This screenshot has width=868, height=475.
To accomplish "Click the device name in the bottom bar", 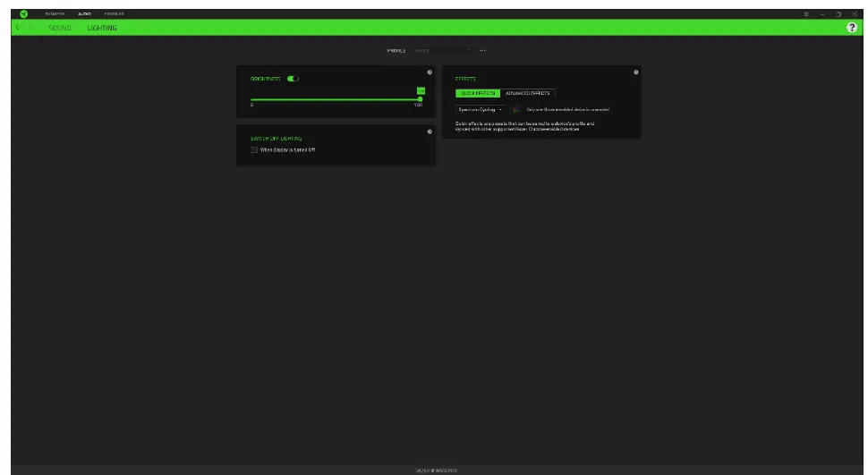I will pyautogui.click(x=436, y=471).
